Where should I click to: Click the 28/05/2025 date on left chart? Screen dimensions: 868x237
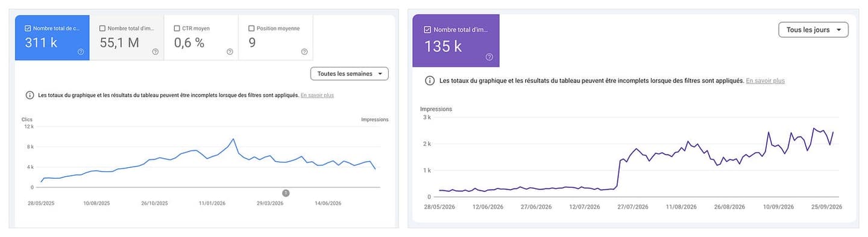pyautogui.click(x=40, y=203)
